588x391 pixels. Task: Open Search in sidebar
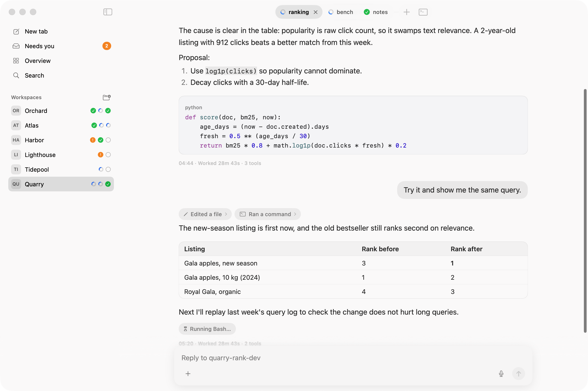pos(61,75)
